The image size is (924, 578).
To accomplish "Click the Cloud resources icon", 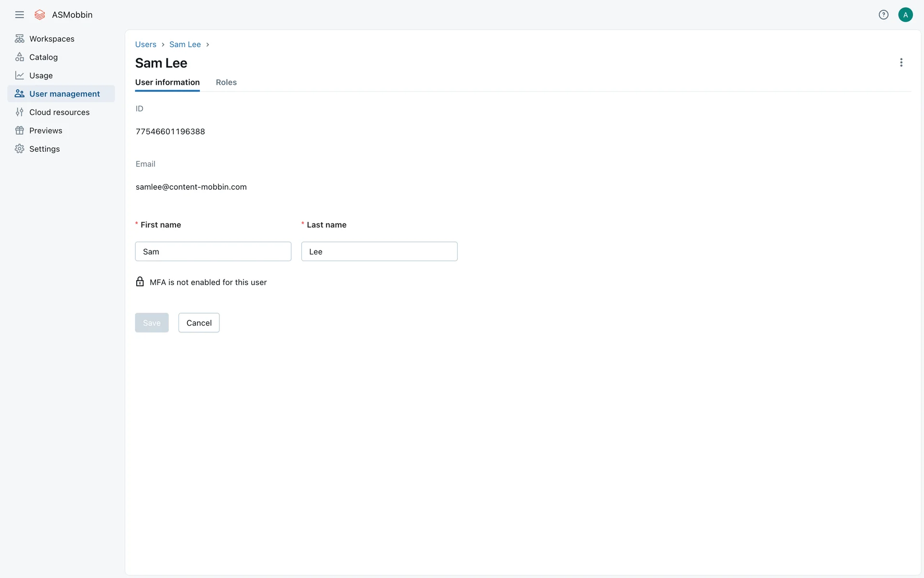I will pyautogui.click(x=19, y=112).
